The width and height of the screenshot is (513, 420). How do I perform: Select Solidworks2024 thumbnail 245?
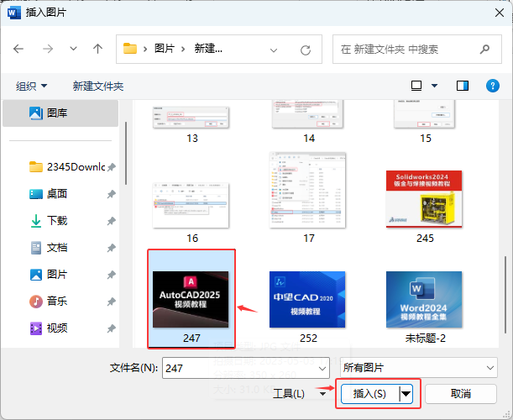[x=424, y=199]
